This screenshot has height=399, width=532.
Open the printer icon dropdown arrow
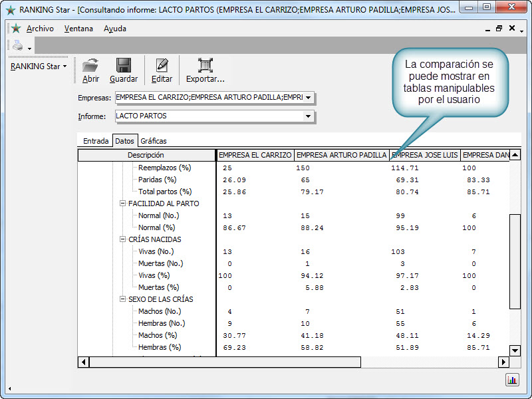29,49
